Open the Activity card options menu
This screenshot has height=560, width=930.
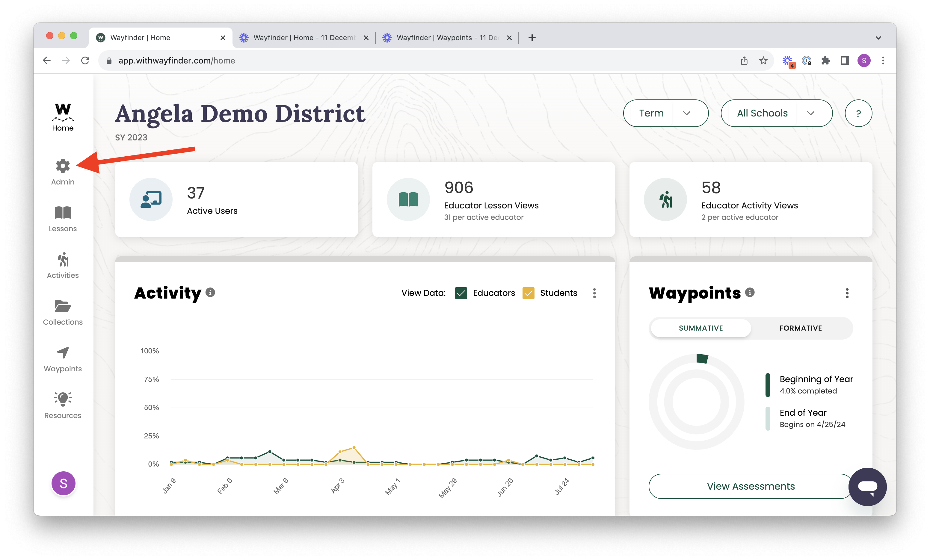pyautogui.click(x=594, y=293)
